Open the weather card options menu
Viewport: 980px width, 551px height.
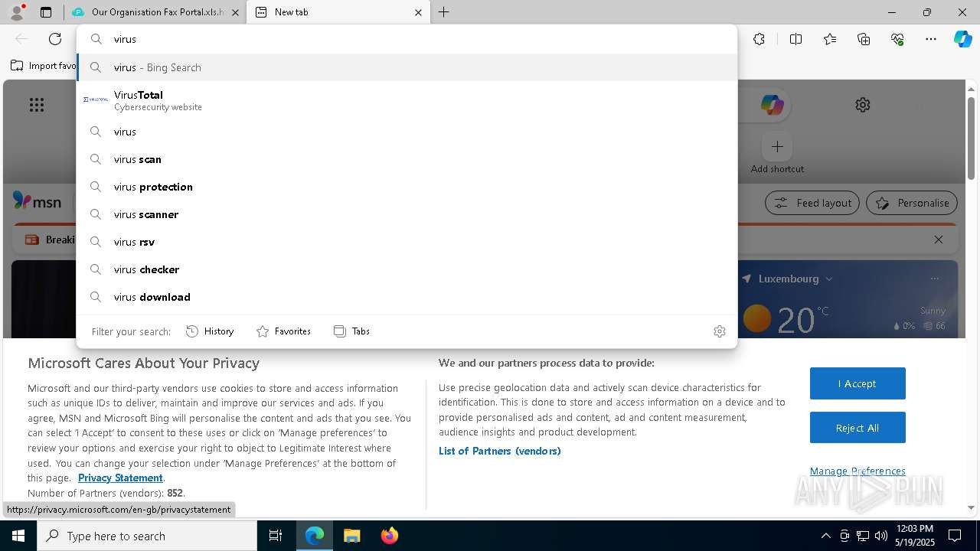click(x=935, y=279)
